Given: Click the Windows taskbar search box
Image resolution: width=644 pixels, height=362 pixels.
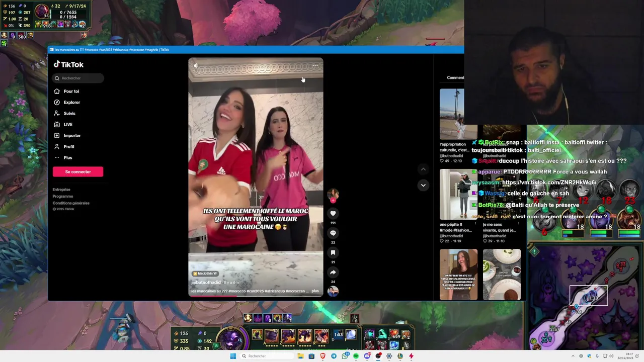Looking at the screenshot, I should pos(267,356).
